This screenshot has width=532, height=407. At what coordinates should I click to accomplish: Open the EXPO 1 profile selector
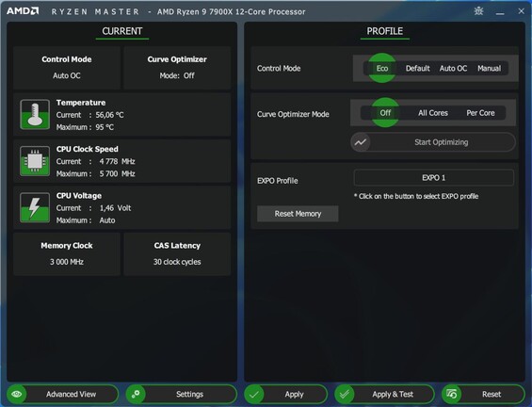tap(434, 177)
